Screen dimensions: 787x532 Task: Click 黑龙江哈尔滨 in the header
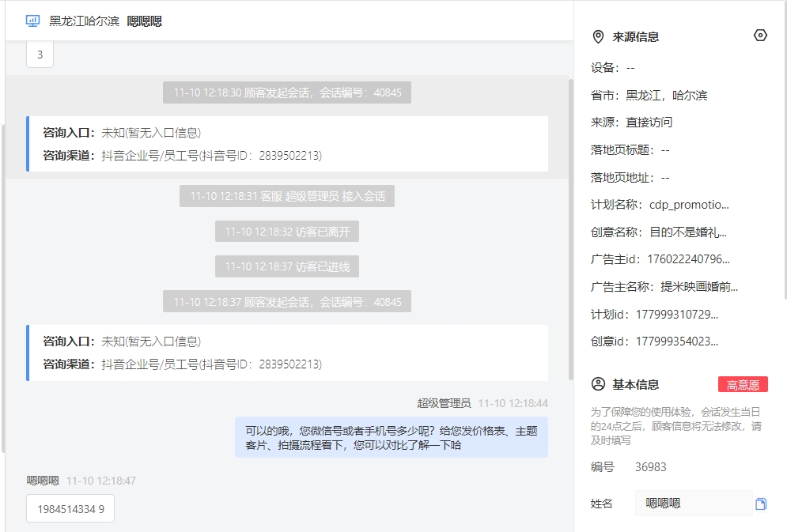pyautogui.click(x=85, y=21)
